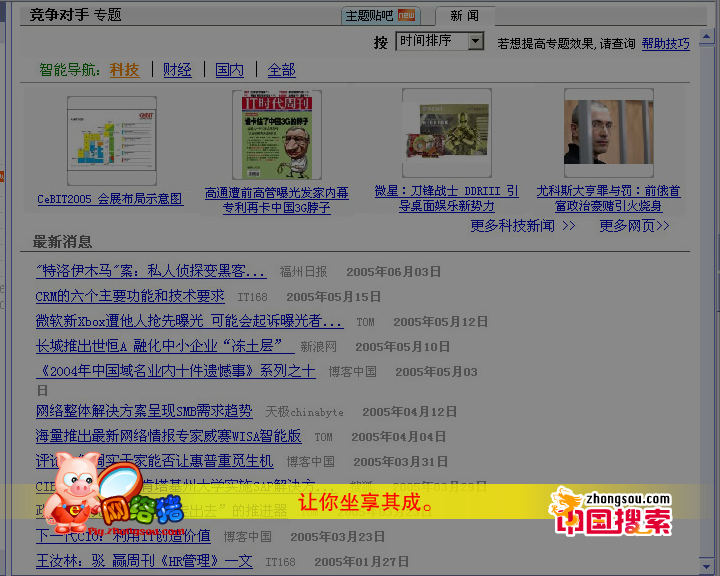Click the IT168 source beside CRM headline
Image resolution: width=720 pixels, height=576 pixels.
[252, 297]
